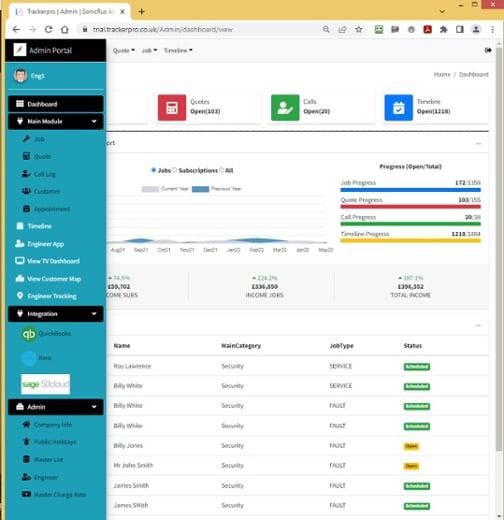504x520 pixels.
Task: Click the yellow Timeline Progress bar
Action: (410, 240)
